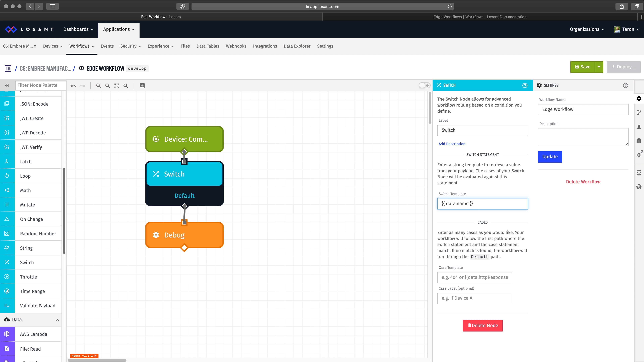
Task: Open the Organizations dropdown menu
Action: tap(587, 29)
